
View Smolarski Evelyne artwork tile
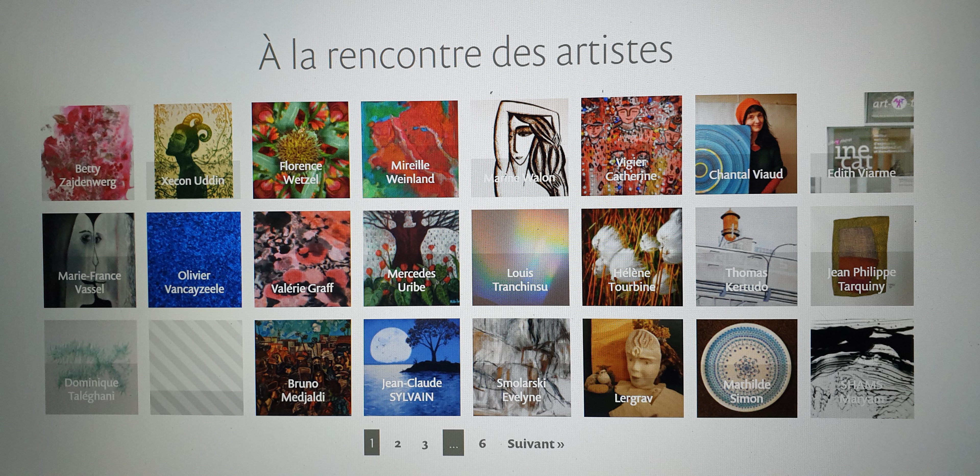[522, 368]
